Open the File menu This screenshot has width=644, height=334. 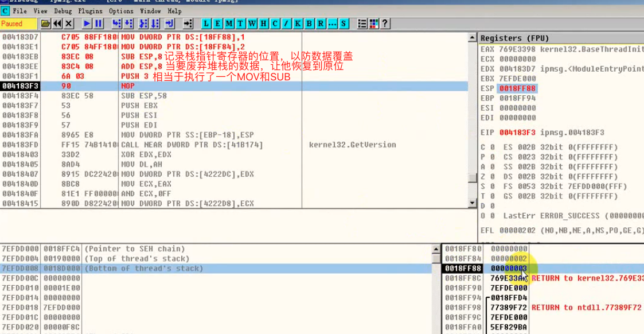coord(19,11)
